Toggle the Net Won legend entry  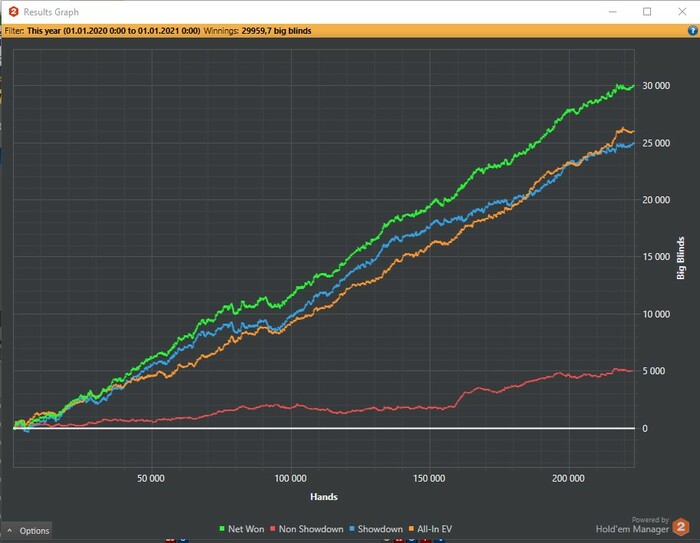coord(242,529)
